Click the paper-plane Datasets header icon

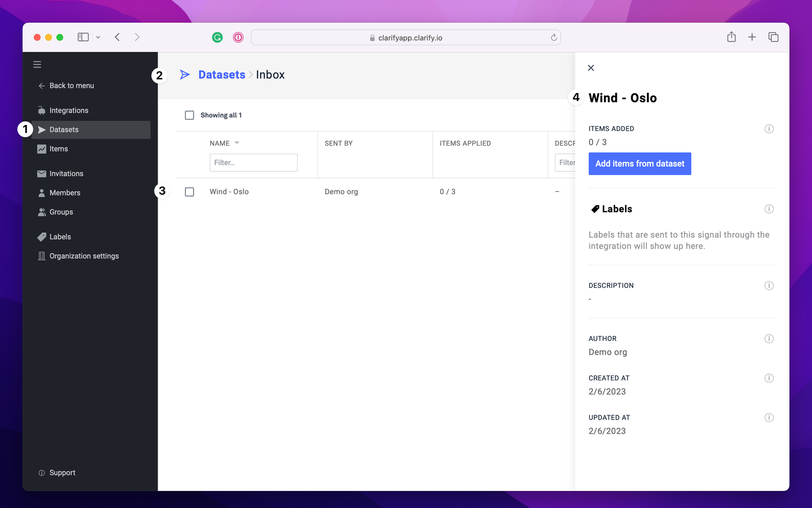click(185, 74)
